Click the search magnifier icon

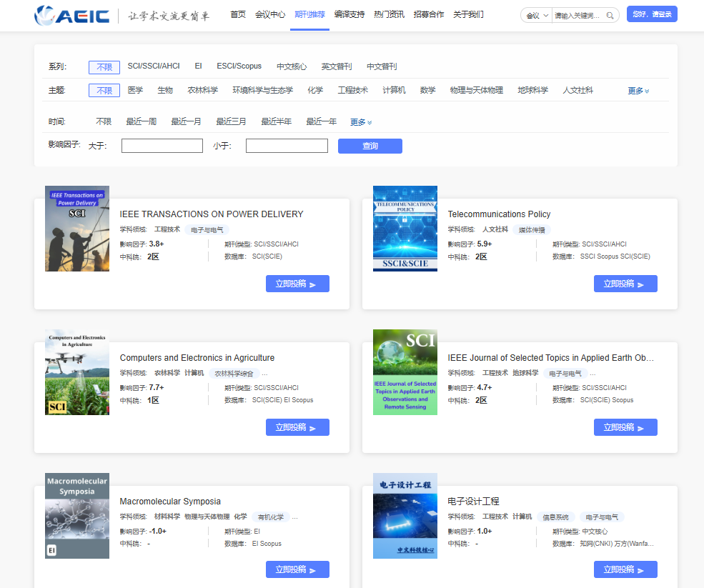pos(610,15)
